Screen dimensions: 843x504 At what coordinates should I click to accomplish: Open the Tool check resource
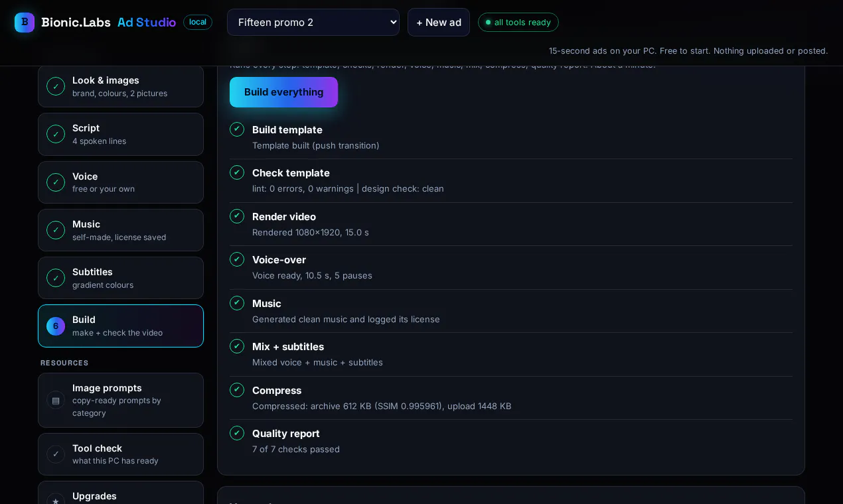(121, 454)
